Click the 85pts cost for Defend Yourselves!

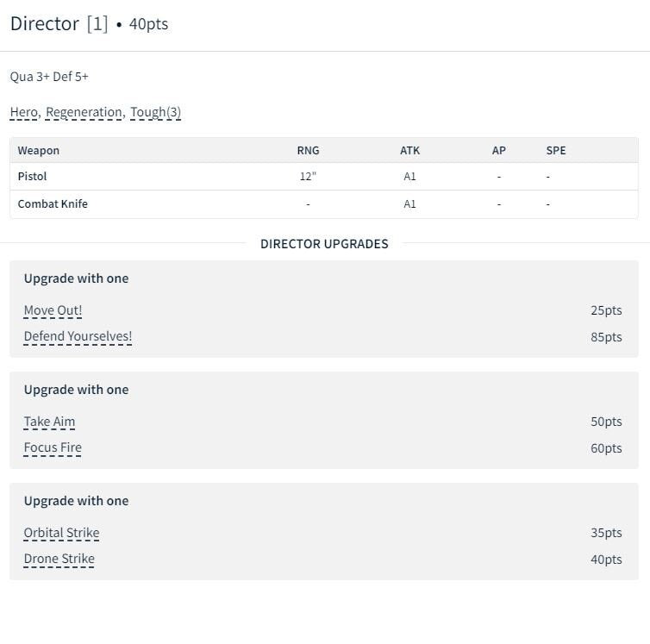(606, 336)
